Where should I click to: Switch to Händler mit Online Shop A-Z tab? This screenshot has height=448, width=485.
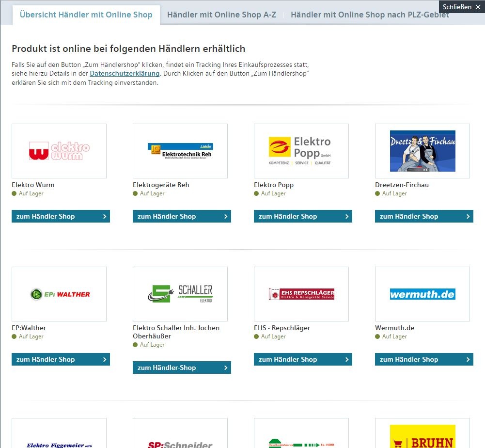(221, 15)
